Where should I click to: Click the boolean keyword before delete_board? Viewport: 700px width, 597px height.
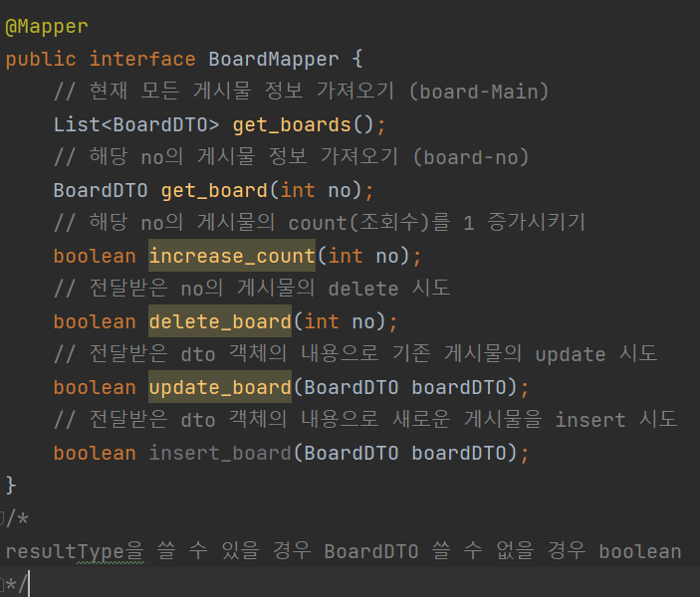pyautogui.click(x=95, y=321)
